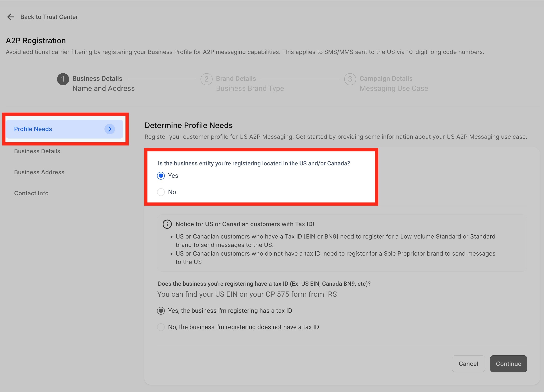Click Campaign Details step label
This screenshot has height=392, width=544.
coord(386,79)
